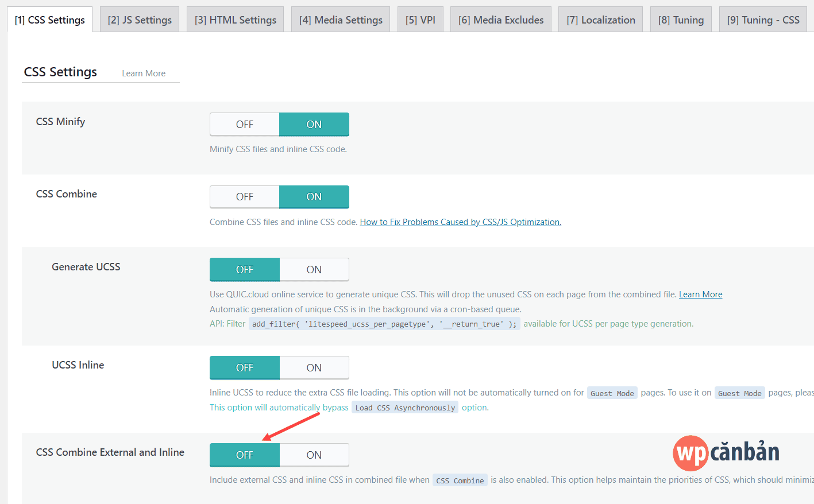Open the [9] Tuning - CSS tab
Viewport: 814px width, 504px height.
pyautogui.click(x=763, y=20)
